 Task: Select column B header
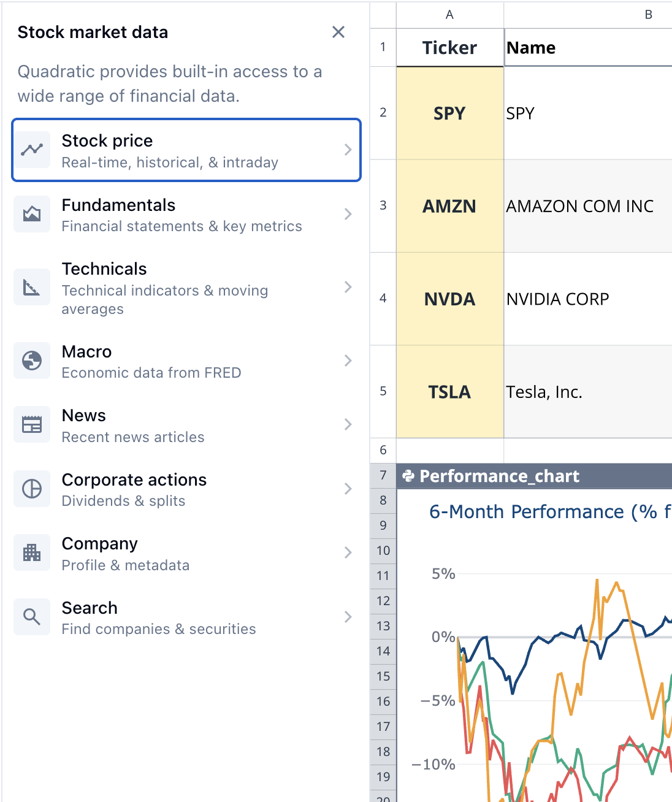click(587, 15)
